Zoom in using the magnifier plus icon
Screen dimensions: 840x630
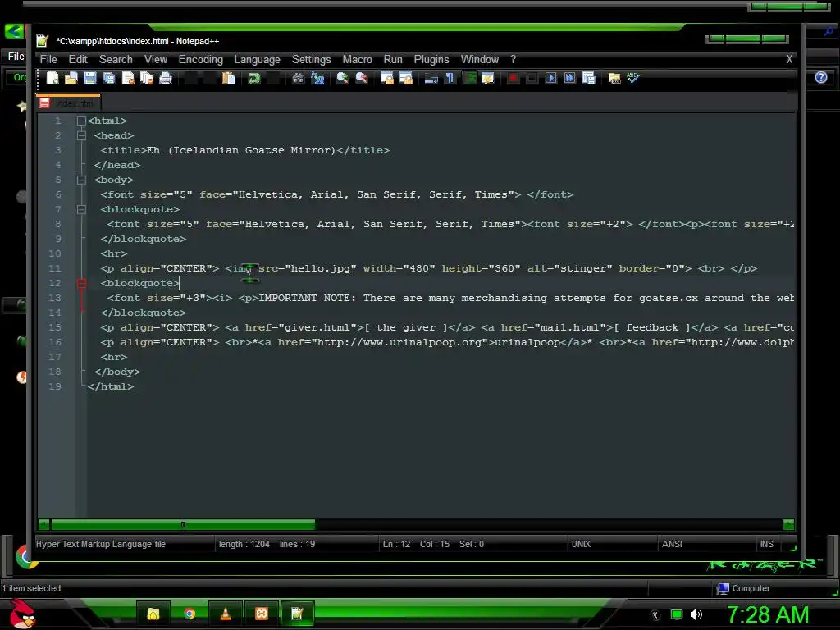(342, 78)
